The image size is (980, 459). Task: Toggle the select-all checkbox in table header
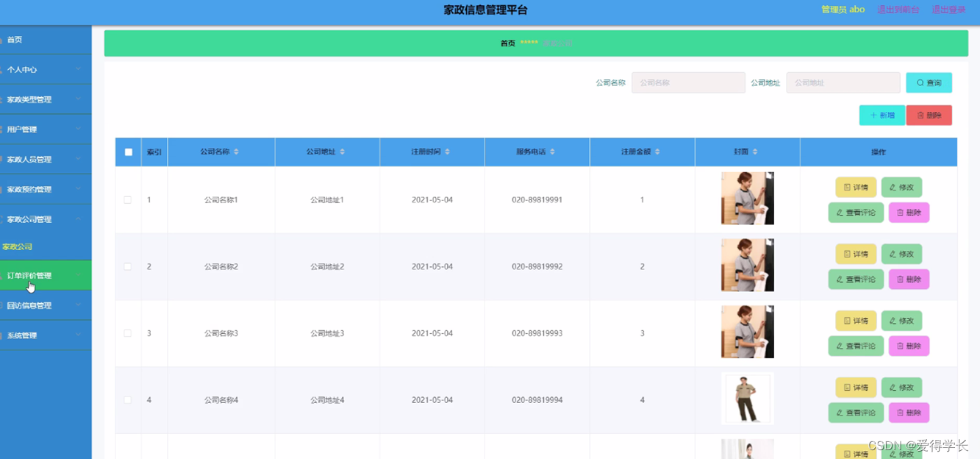pos(129,152)
